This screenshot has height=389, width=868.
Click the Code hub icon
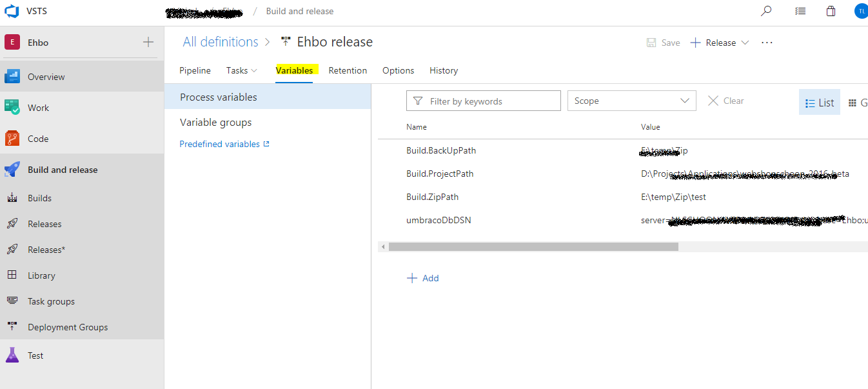[x=12, y=138]
